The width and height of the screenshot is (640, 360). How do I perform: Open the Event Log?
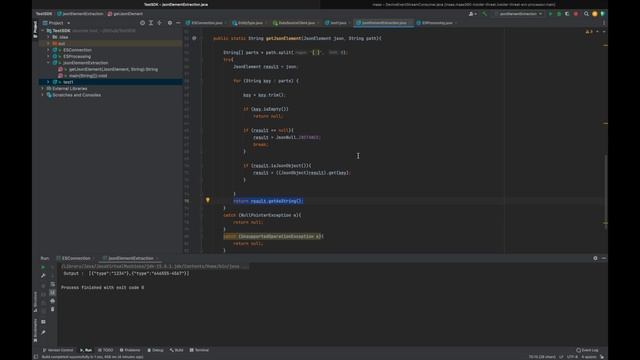tap(587, 350)
